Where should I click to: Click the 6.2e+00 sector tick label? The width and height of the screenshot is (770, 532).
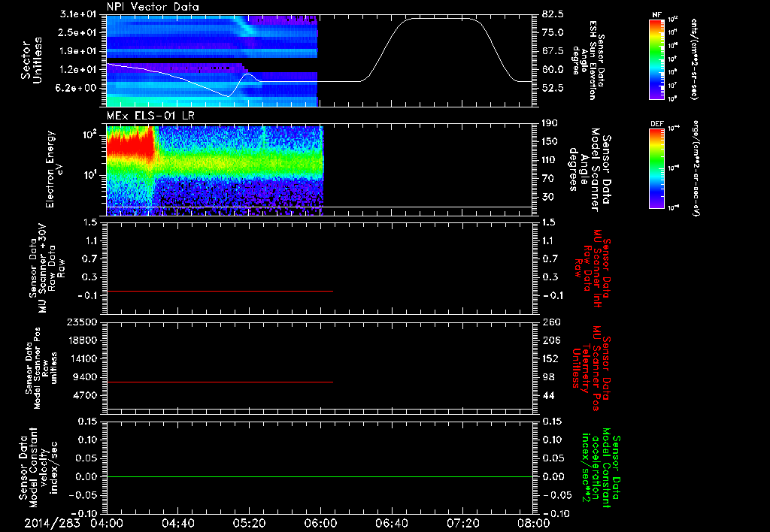click(77, 88)
